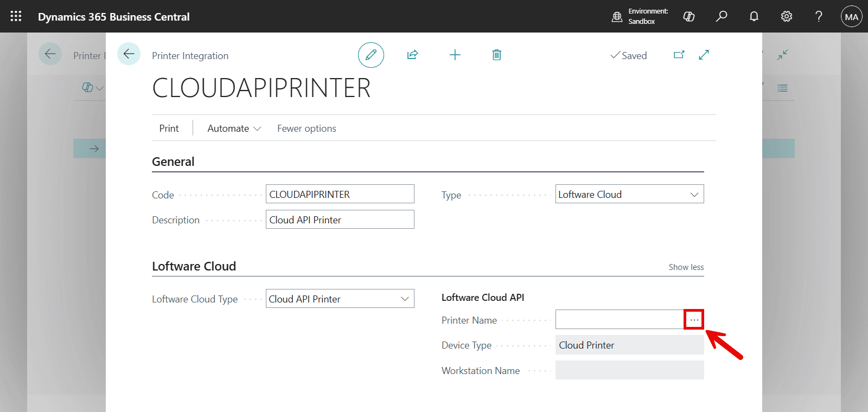Delete the record with trash icon
The image size is (868, 412).
(x=497, y=55)
